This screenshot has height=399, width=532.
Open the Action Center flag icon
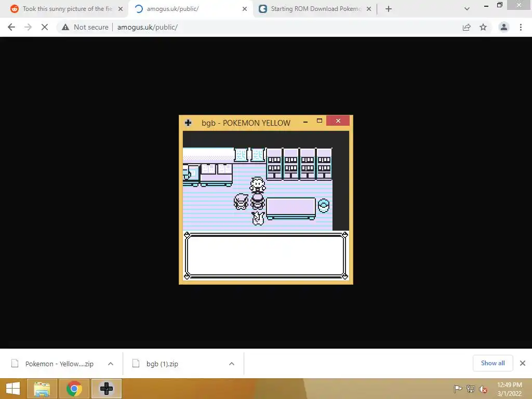pos(458,389)
